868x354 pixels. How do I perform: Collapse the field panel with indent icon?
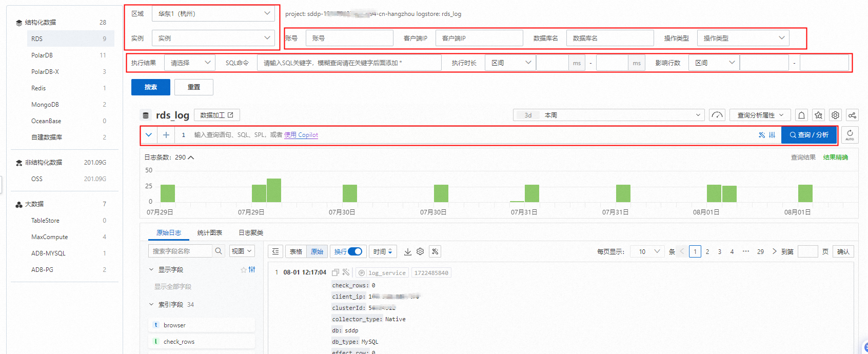(275, 251)
